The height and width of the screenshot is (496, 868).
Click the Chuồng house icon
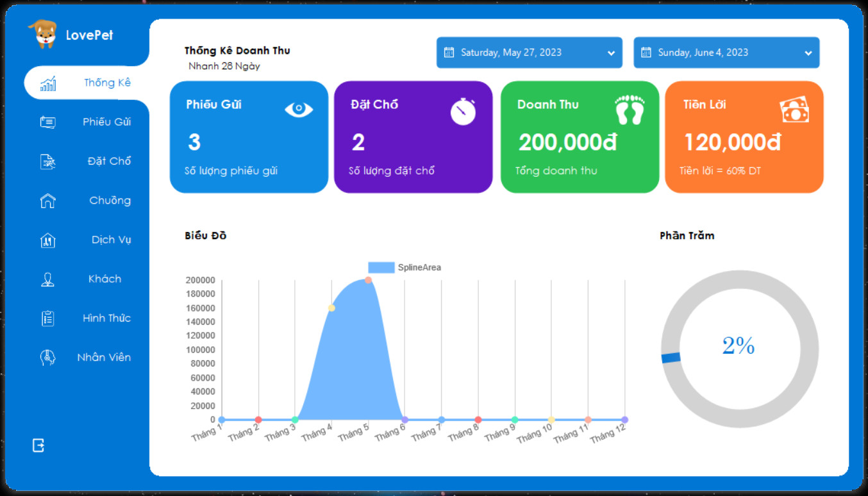click(x=48, y=201)
